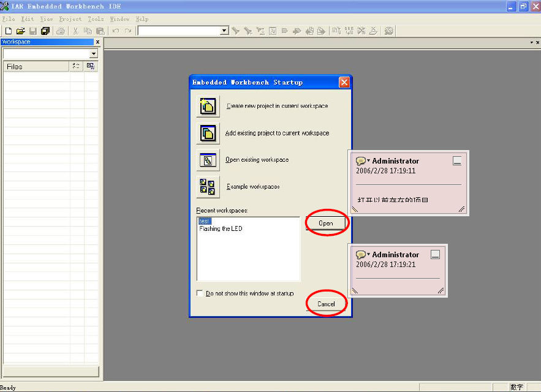
Task: Click the Replace toolbar icon
Action: [260, 31]
